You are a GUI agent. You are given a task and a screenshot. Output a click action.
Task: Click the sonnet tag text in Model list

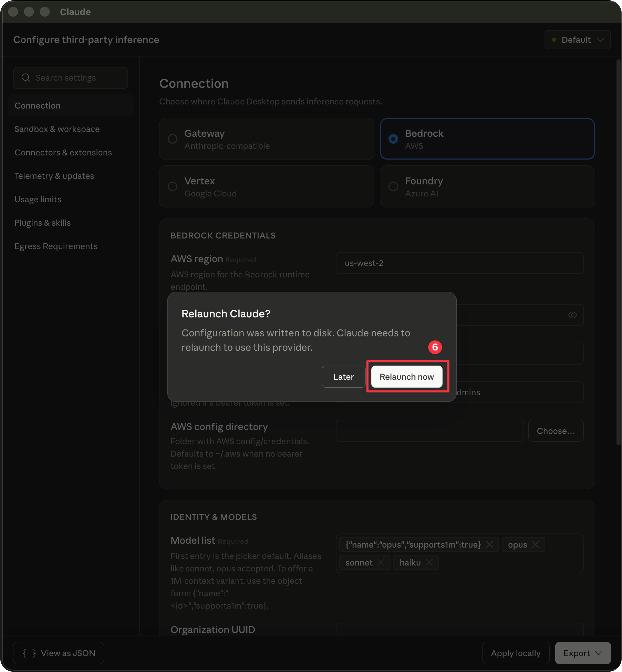point(359,562)
